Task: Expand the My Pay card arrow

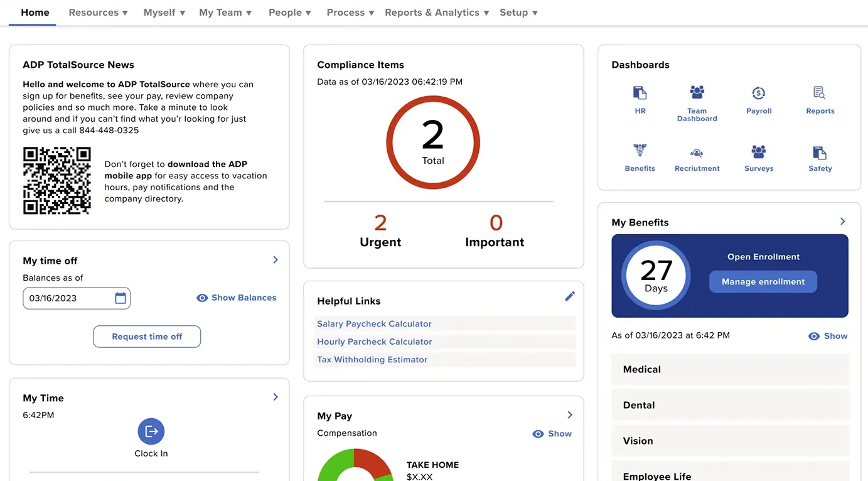Action: coord(570,414)
